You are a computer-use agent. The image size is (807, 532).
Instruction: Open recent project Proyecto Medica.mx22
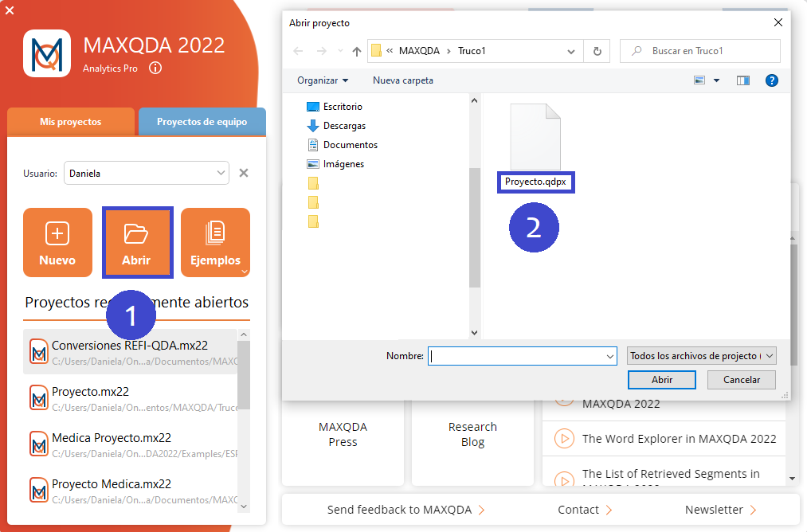(130, 491)
